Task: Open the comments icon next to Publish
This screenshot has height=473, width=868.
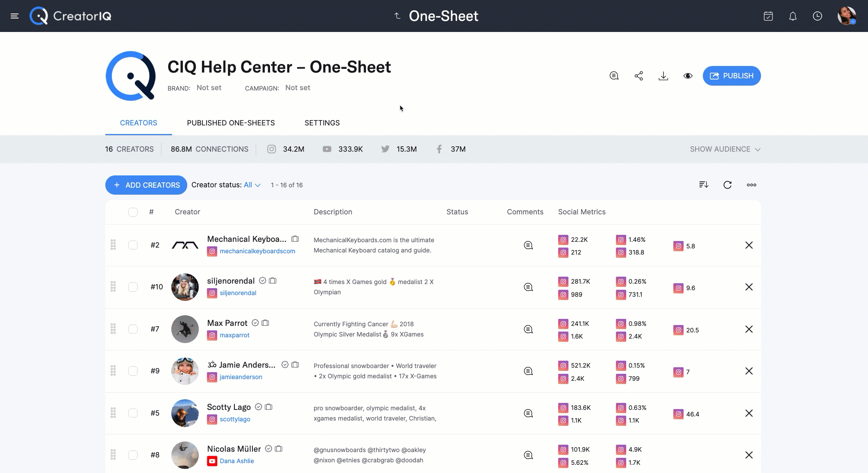Action: click(x=614, y=76)
